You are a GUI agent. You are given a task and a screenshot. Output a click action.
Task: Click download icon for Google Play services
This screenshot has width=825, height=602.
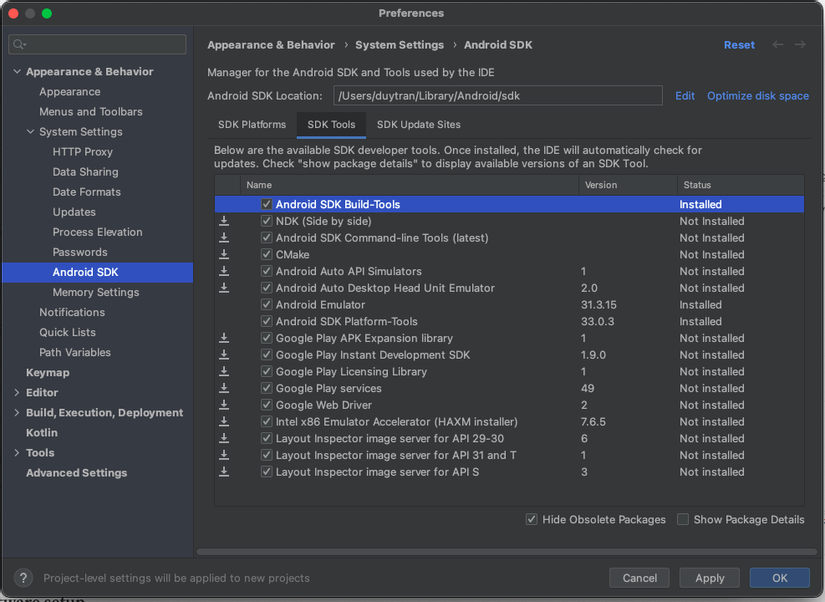point(225,388)
